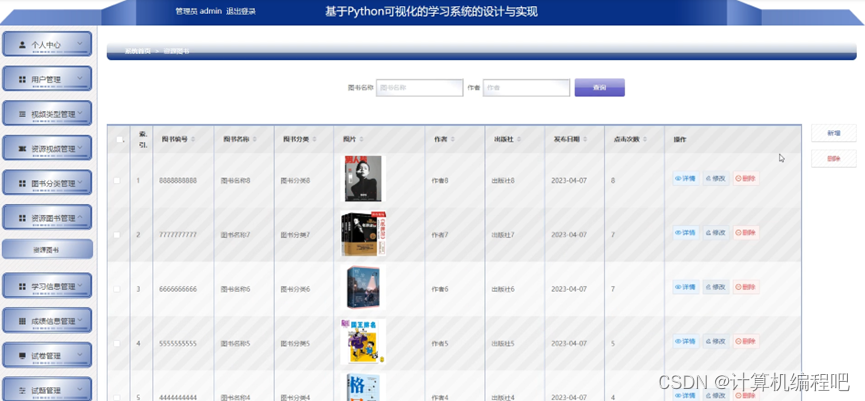Click 删除 for 图书名称5 row
This screenshot has height=401, width=865.
[746, 341]
